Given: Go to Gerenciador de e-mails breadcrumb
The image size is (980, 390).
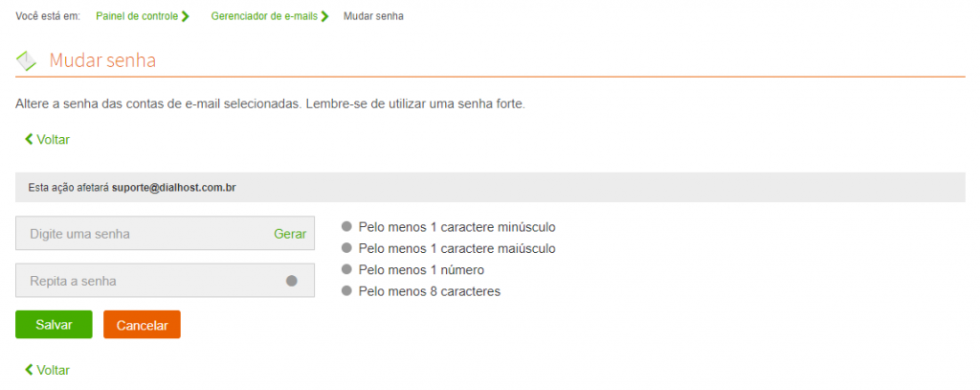Looking at the screenshot, I should 264,16.
